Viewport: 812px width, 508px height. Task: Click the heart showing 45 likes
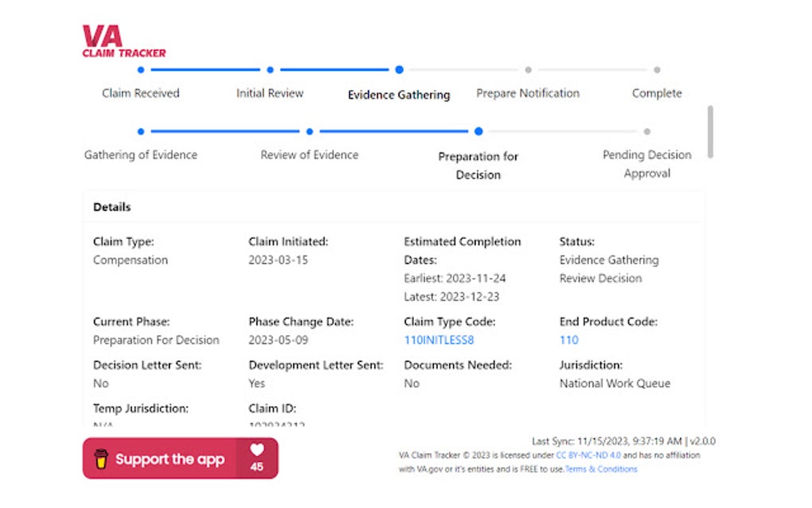tap(256, 456)
